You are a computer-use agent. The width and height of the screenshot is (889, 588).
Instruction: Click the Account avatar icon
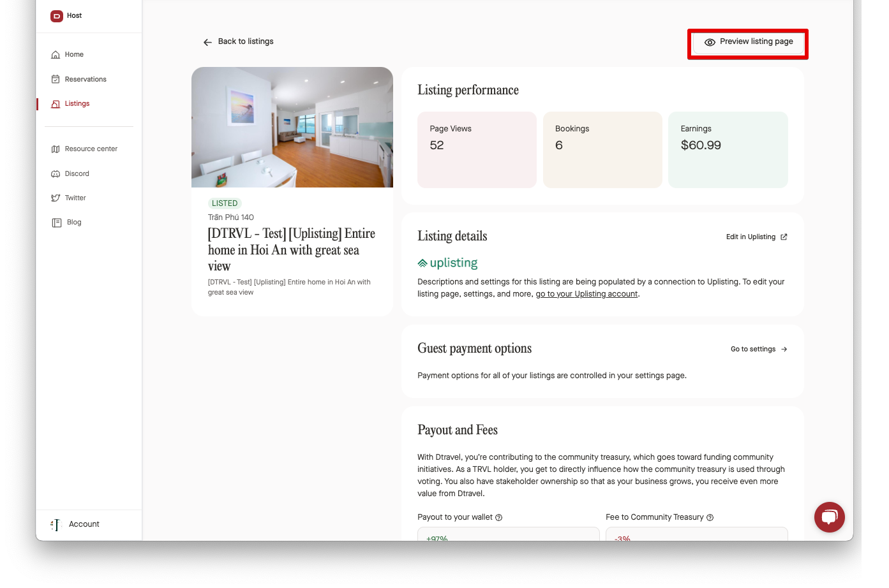[56, 525]
